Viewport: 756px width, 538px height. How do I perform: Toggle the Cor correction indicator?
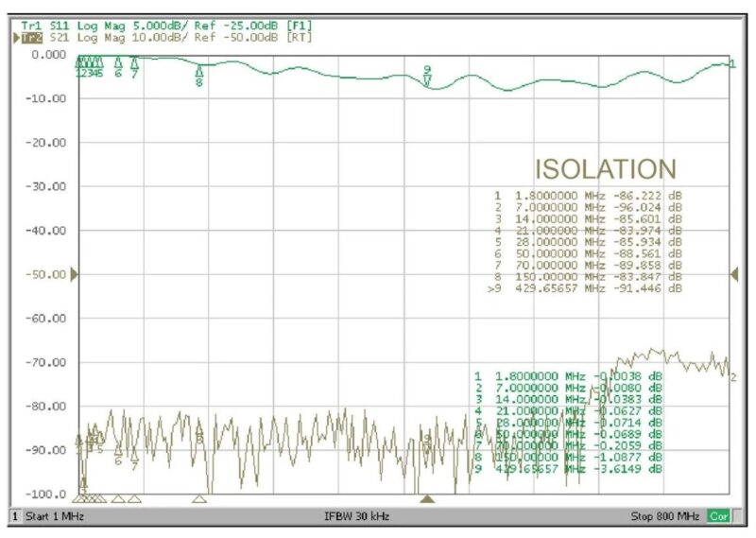[x=719, y=517]
